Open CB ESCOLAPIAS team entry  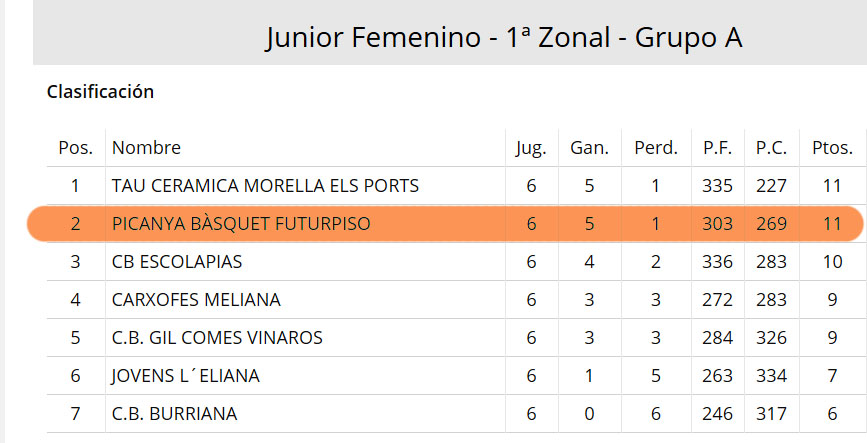[177, 262]
